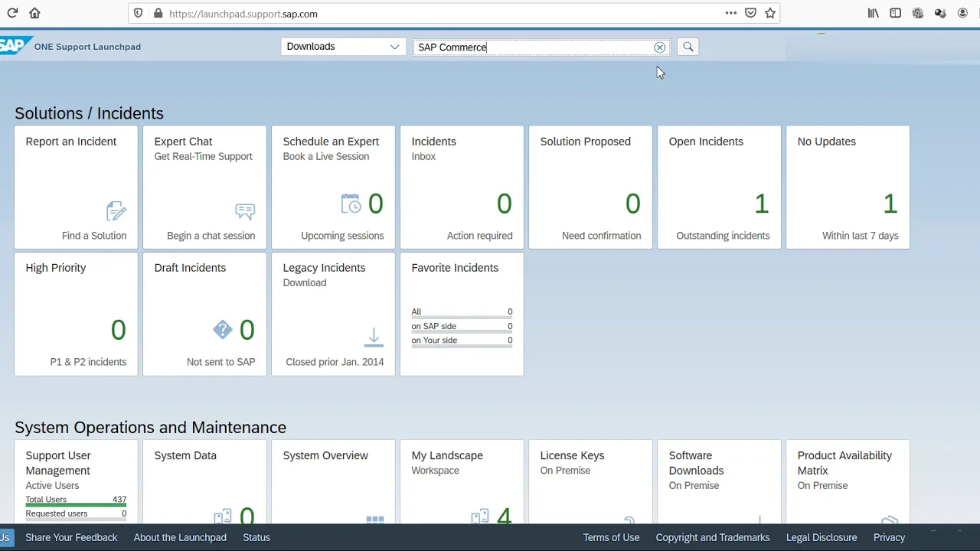Click the System Data building icon
980x551 pixels.
click(x=222, y=517)
